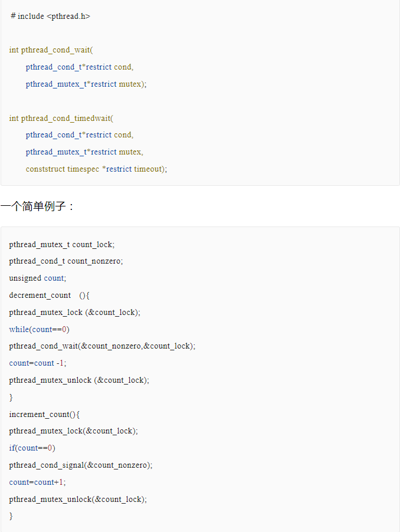Click 'pthread_cond_wait(&count_nonzero,&count_lock);' line
The image size is (400, 532).
102,346
